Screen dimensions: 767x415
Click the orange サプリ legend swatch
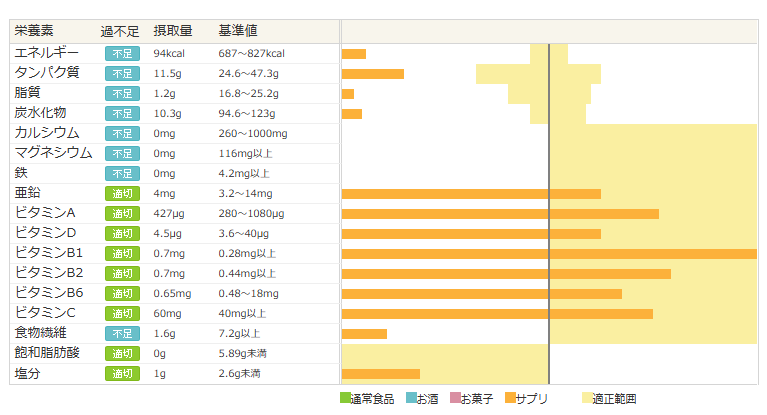tap(511, 398)
